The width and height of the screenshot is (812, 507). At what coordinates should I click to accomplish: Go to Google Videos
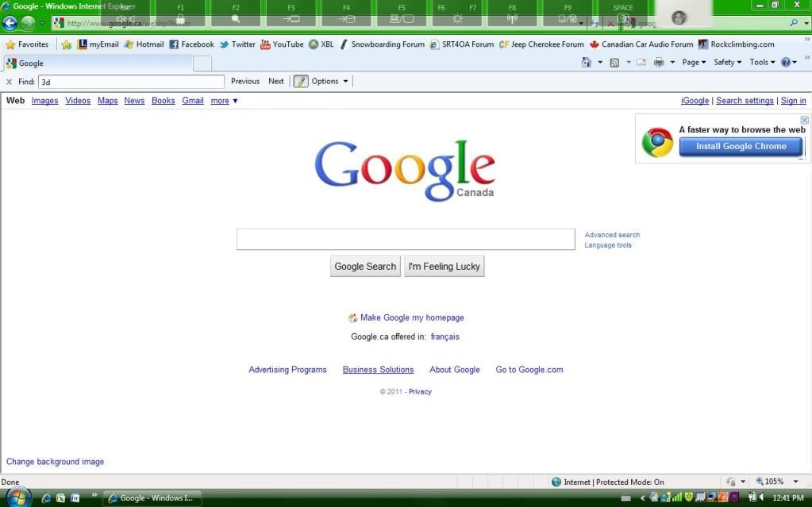click(x=78, y=101)
